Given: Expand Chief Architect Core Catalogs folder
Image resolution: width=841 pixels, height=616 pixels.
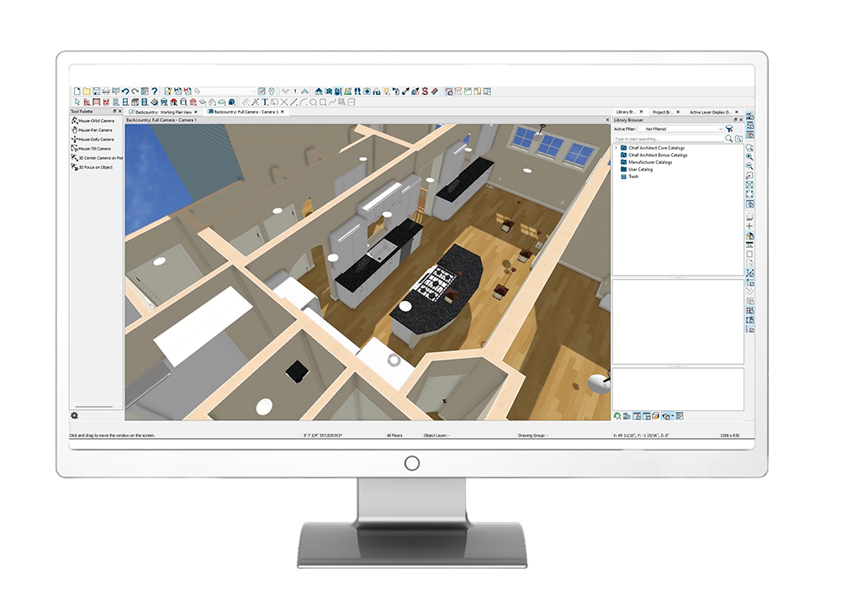Looking at the screenshot, I should tap(616, 148).
